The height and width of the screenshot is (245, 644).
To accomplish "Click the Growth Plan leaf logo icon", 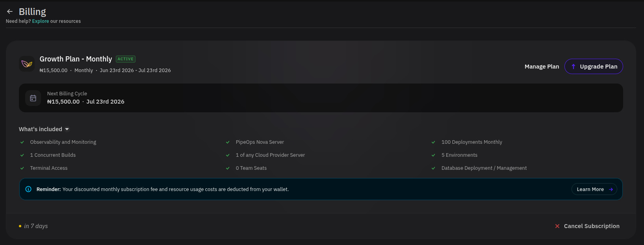I will pyautogui.click(x=27, y=64).
